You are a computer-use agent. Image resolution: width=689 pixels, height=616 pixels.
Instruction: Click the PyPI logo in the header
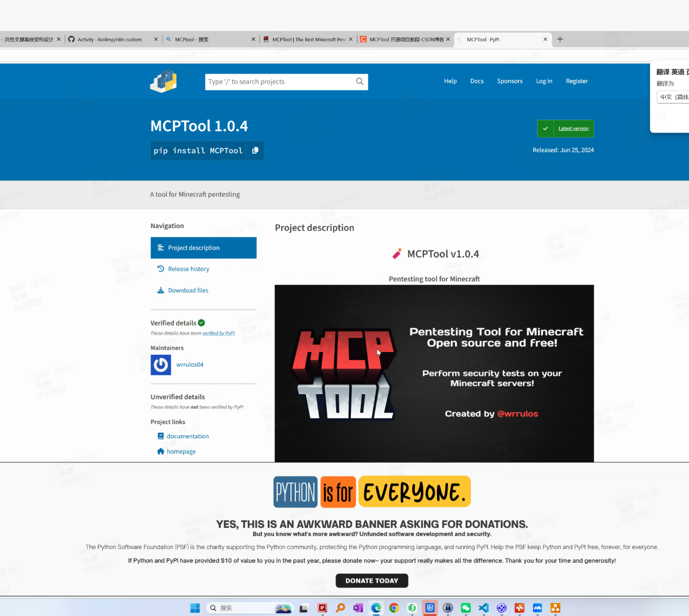click(163, 81)
